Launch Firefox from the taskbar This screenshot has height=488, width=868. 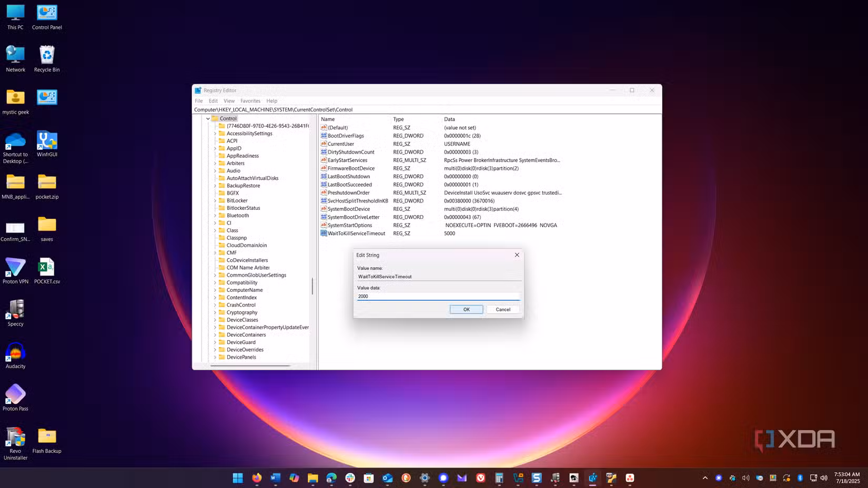coord(257,477)
